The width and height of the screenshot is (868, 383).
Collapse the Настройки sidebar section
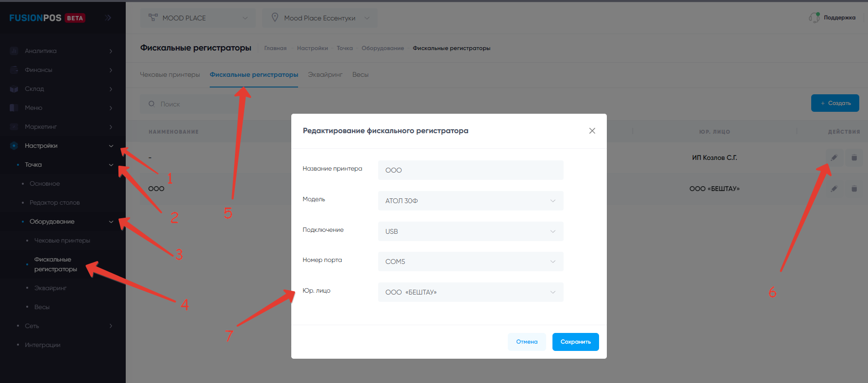click(x=111, y=146)
